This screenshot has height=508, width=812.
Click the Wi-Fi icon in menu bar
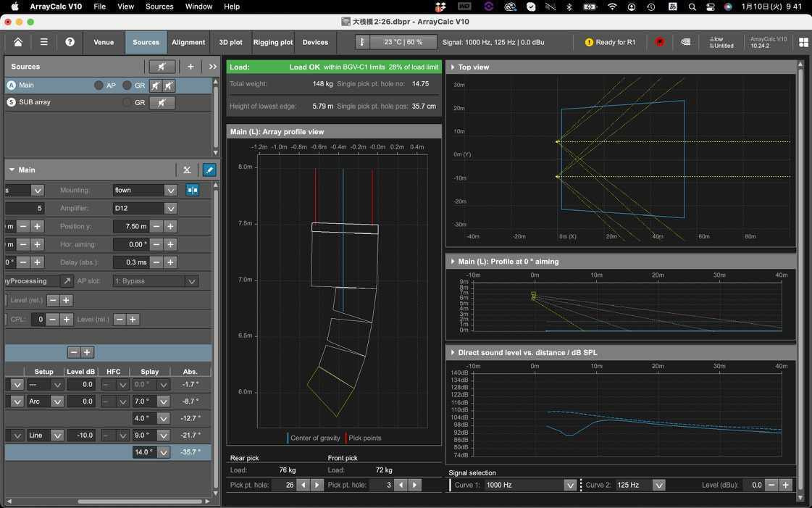pyautogui.click(x=612, y=7)
